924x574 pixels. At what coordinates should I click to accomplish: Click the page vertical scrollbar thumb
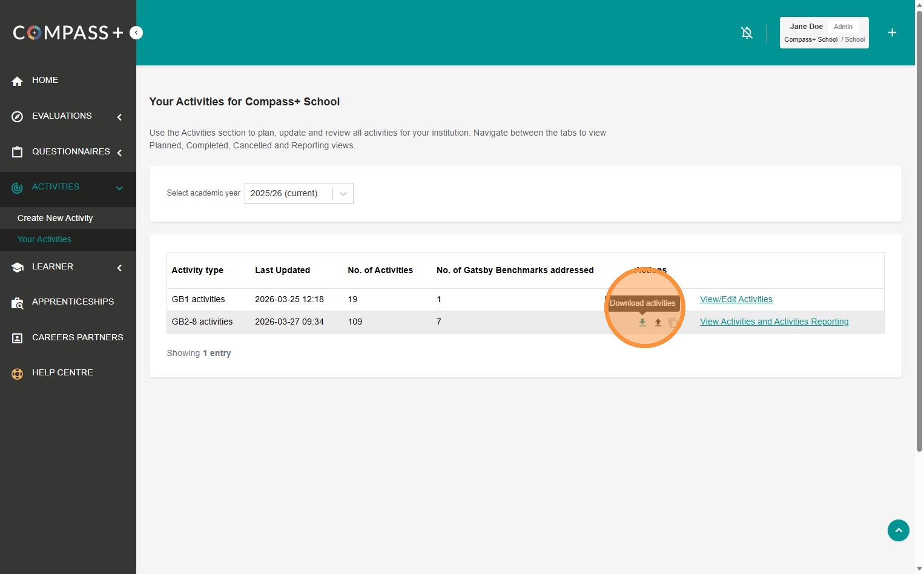[x=919, y=231]
